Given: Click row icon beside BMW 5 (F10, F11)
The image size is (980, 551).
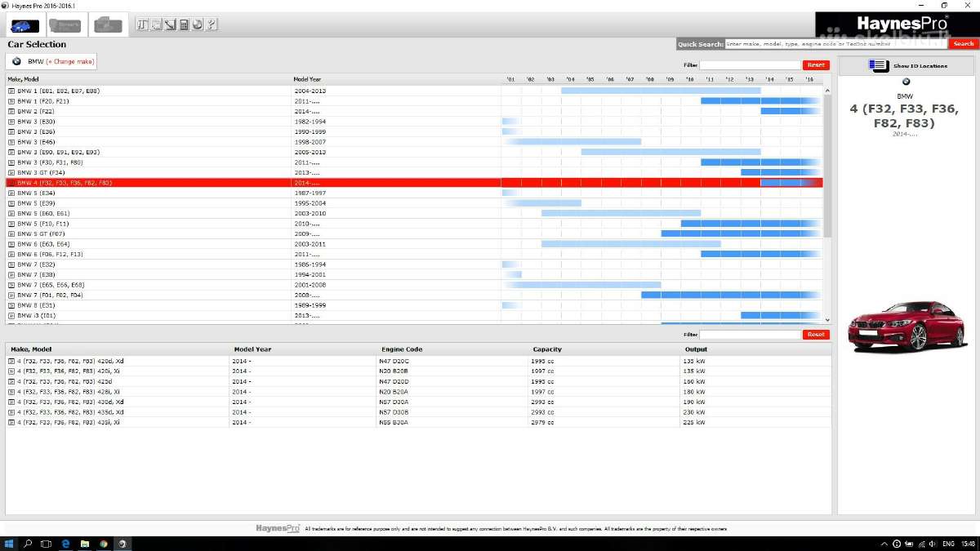Looking at the screenshot, I should click(11, 224).
